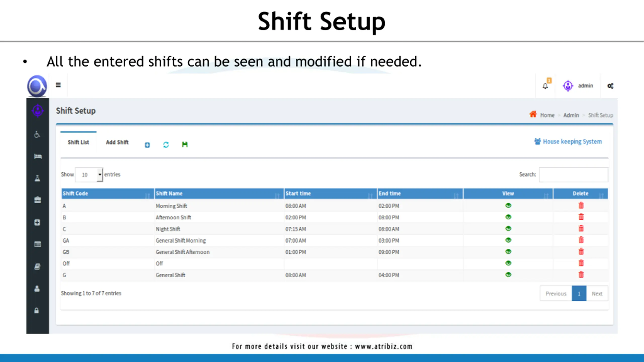644x362 pixels.
Task: Delete the Afternoon Shift row
Action: pyautogui.click(x=581, y=217)
